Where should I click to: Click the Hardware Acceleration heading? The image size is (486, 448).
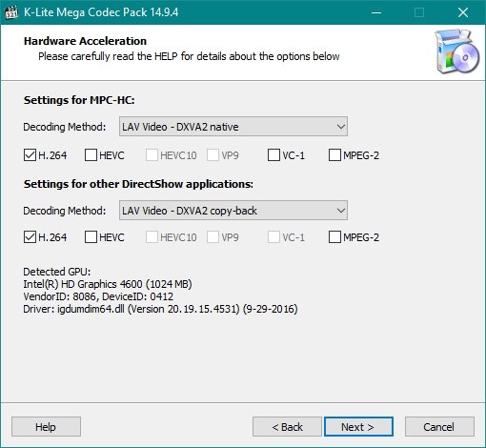[x=85, y=41]
